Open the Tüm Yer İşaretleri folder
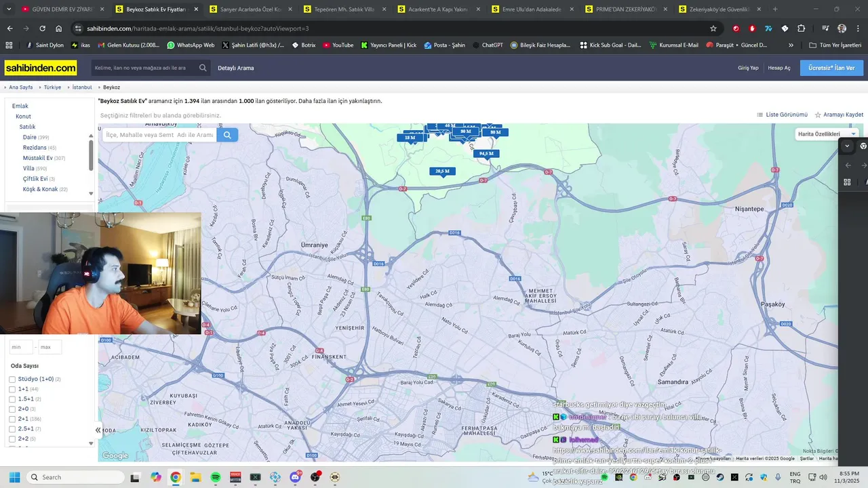868x488 pixels. pyautogui.click(x=835, y=45)
